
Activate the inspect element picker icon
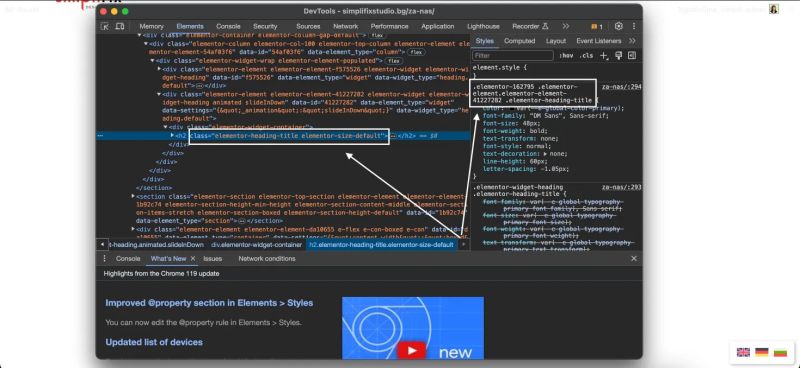point(105,27)
